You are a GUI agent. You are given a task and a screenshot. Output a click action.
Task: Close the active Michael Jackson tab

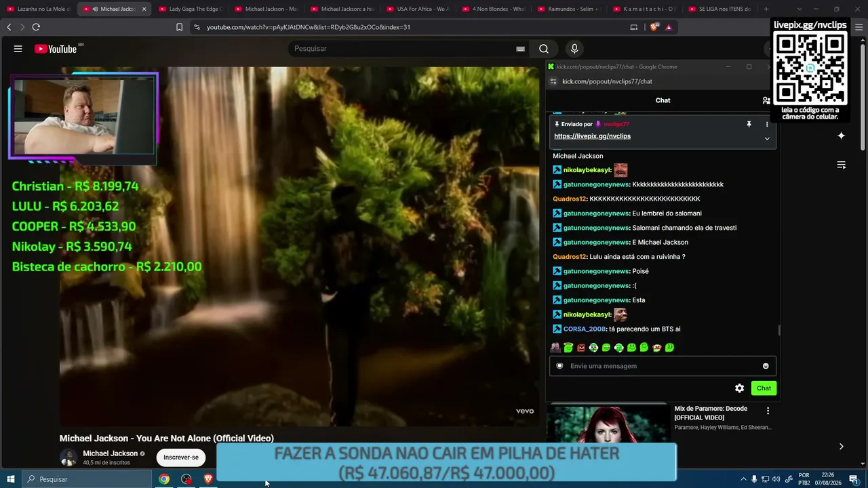[x=144, y=9]
